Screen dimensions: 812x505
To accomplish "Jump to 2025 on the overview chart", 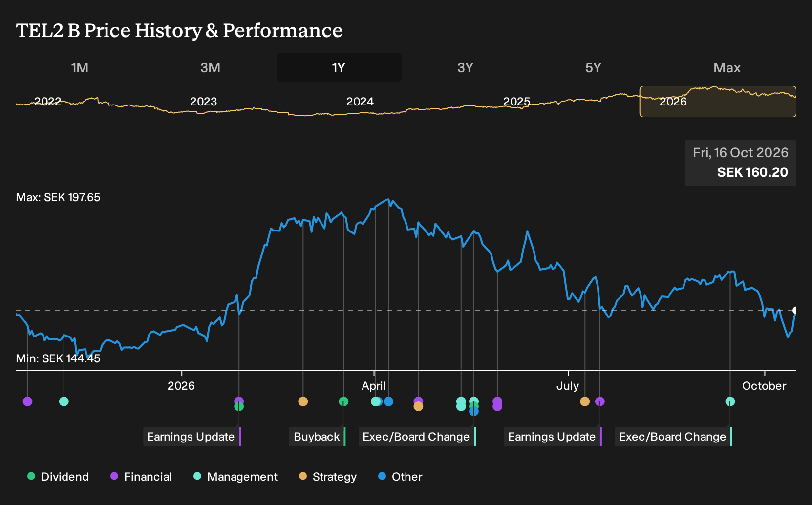I will tap(516, 102).
